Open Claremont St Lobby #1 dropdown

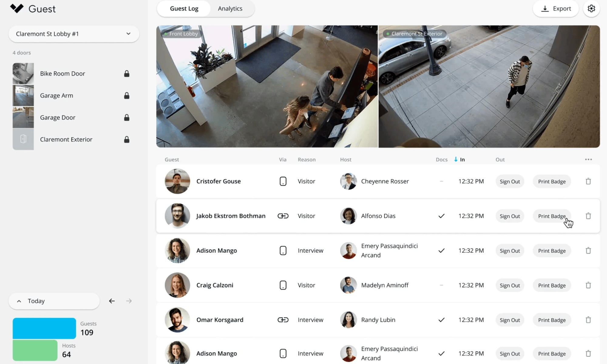coord(74,34)
